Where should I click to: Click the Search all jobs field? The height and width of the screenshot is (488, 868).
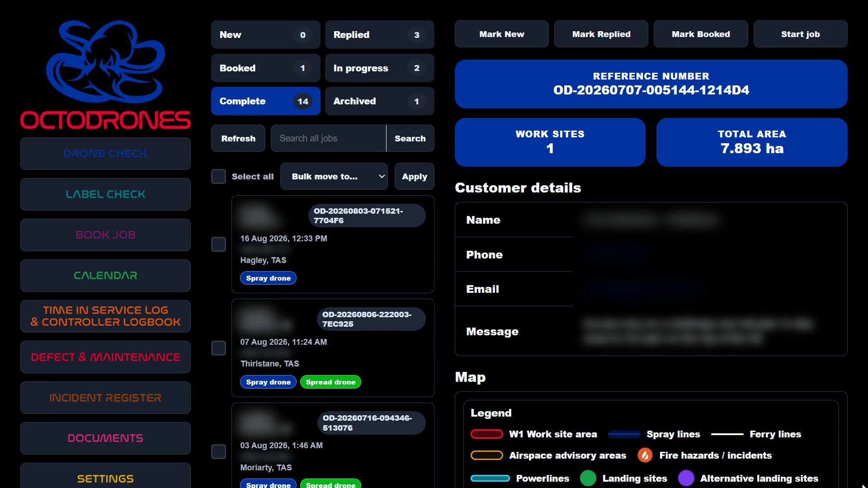[x=328, y=138]
